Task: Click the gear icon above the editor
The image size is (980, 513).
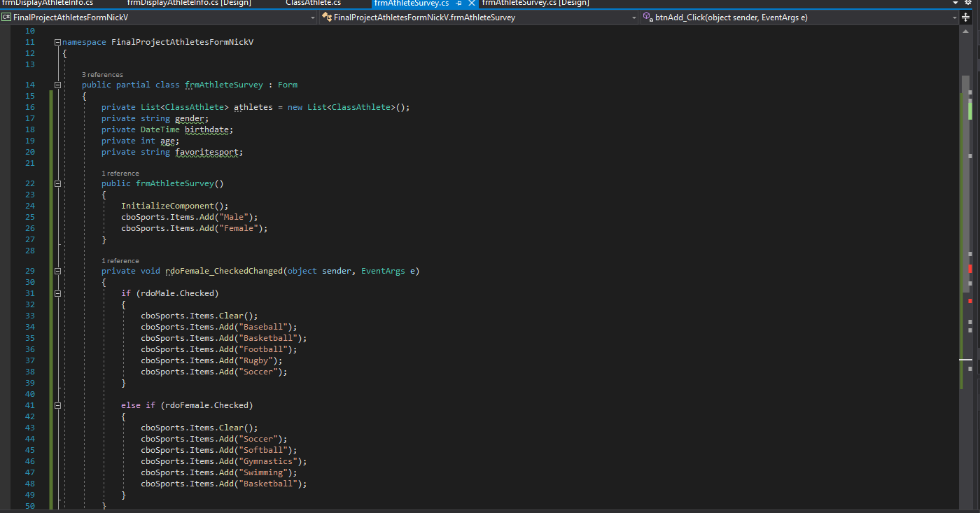Action: [x=969, y=3]
